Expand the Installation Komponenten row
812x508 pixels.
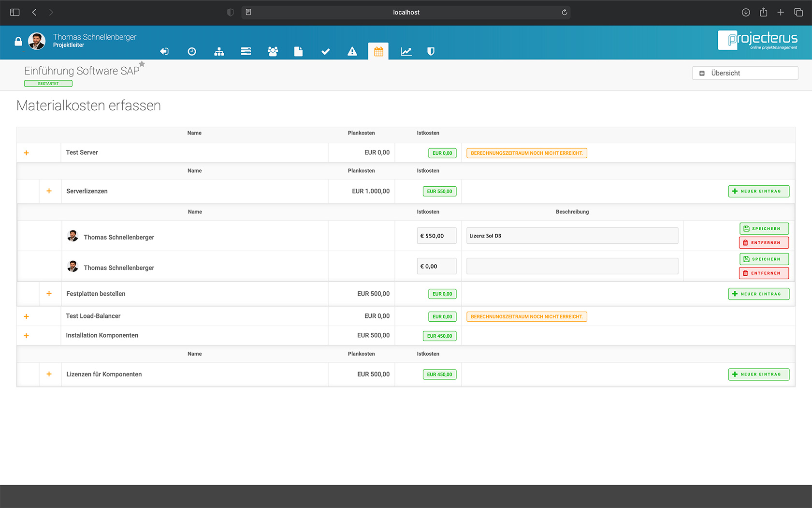[27, 336]
